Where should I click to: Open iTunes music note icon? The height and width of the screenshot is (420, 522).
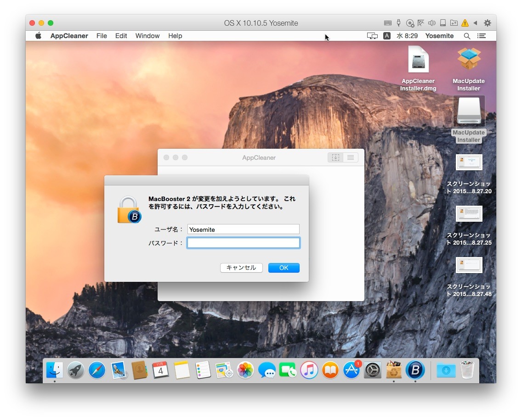(309, 370)
